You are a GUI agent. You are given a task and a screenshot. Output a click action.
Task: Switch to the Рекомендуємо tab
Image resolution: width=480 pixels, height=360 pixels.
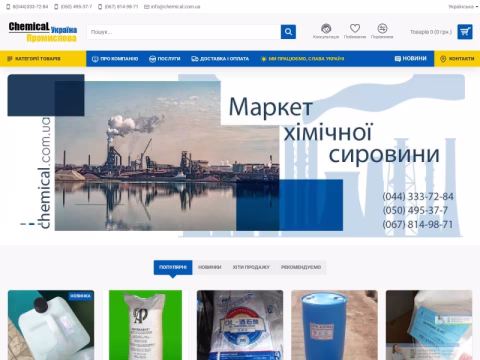tap(301, 267)
